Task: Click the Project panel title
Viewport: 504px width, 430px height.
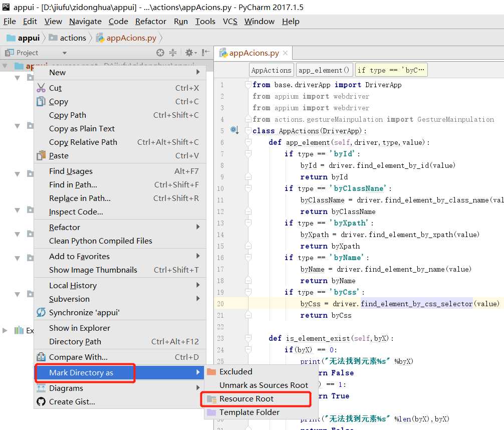Action: point(28,53)
